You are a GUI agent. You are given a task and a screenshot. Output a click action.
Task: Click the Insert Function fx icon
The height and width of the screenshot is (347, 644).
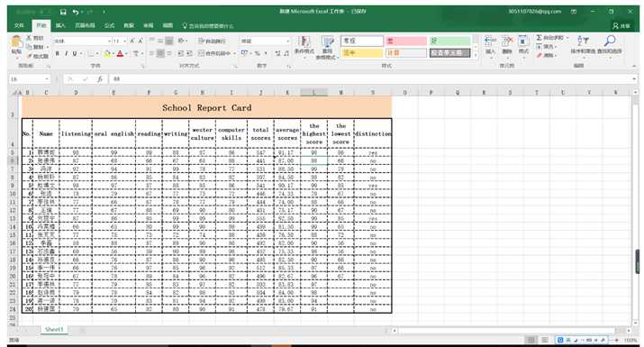point(100,79)
